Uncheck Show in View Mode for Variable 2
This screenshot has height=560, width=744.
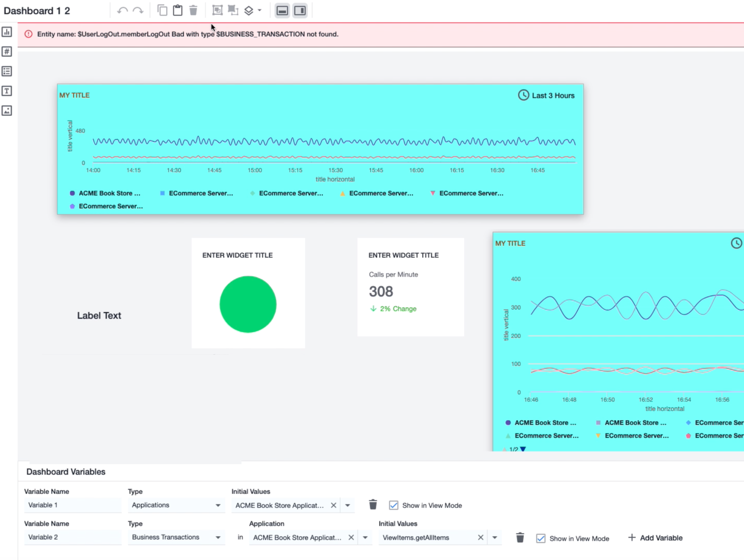pos(541,538)
